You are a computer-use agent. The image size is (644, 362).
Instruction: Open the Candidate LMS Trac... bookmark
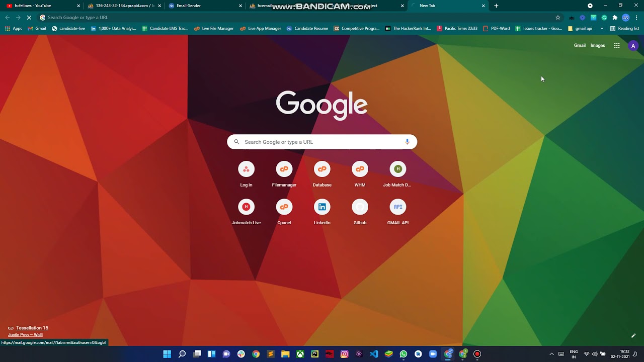point(165,29)
